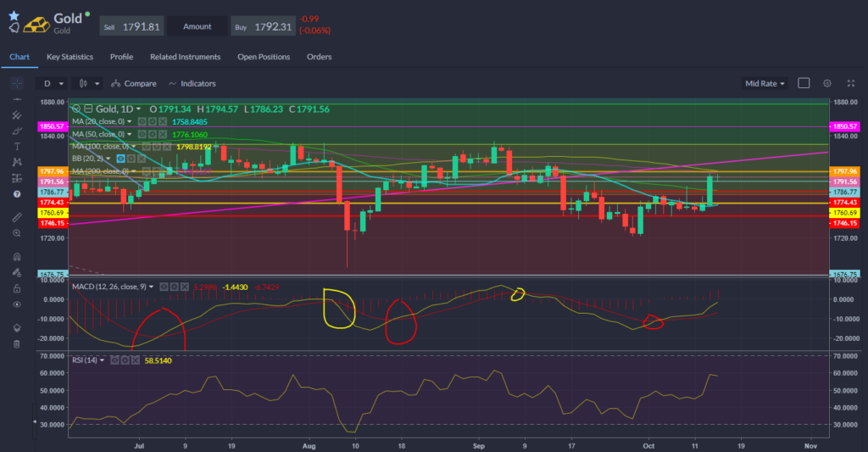Screen dimensions: 868x452
Task: Click the 1850.57 magenta price label
Action: coord(52,126)
